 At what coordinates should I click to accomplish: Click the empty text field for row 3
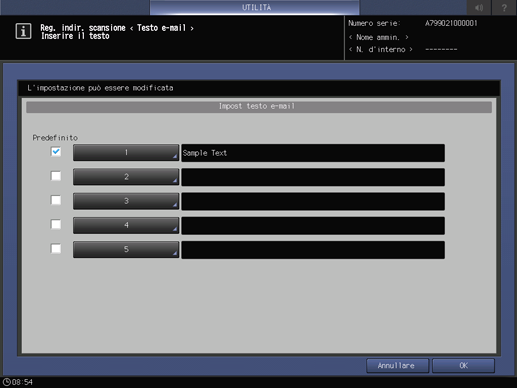click(x=313, y=201)
